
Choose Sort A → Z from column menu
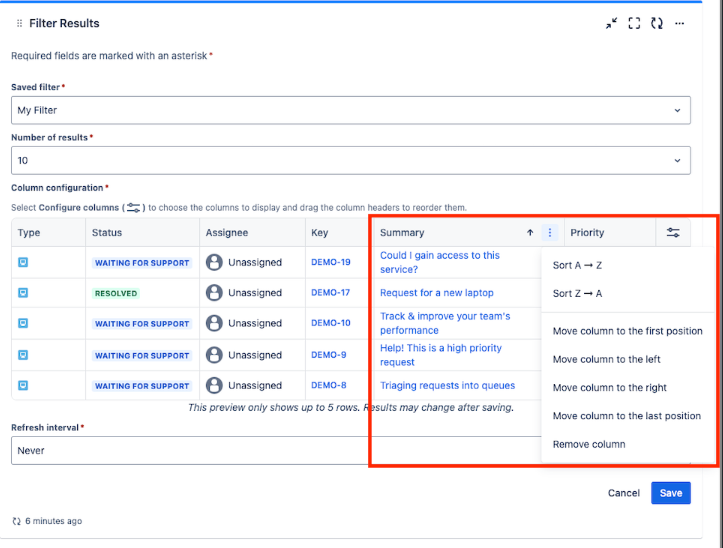pos(628,265)
